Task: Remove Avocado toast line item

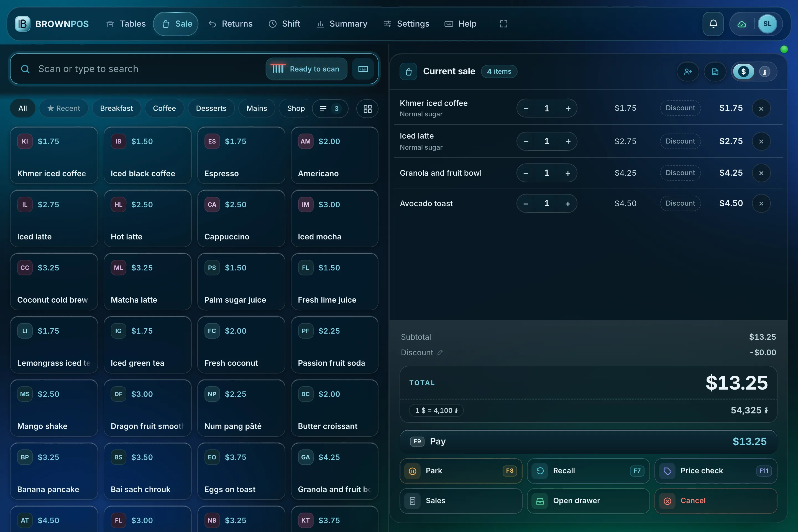Action: point(761,204)
